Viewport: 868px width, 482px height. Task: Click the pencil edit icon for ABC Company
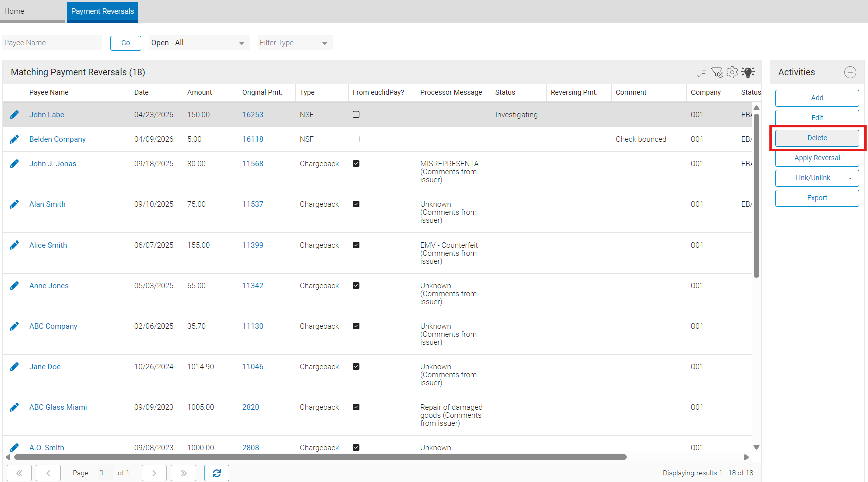(14, 326)
